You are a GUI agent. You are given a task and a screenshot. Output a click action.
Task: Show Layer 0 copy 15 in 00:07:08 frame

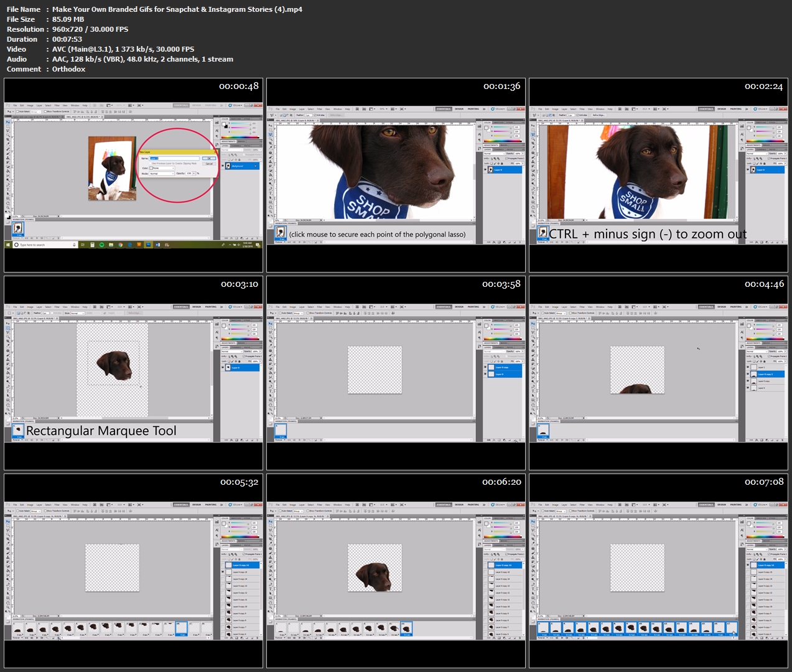coord(748,572)
